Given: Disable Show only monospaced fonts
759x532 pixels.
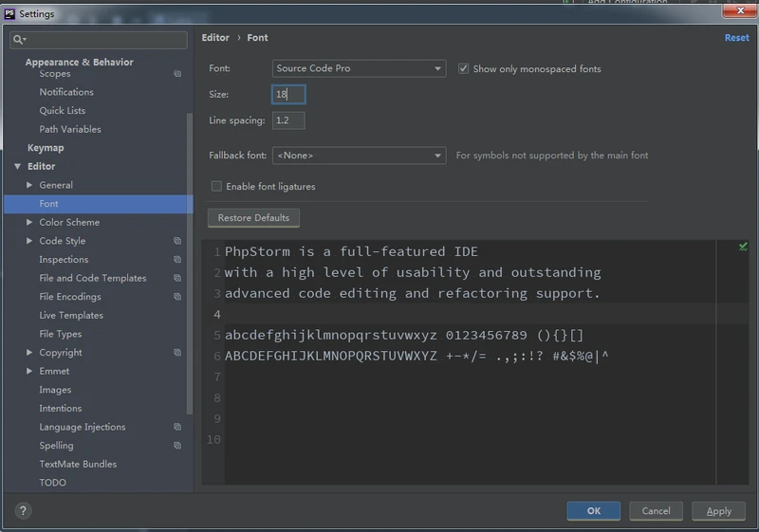Looking at the screenshot, I should coord(464,68).
